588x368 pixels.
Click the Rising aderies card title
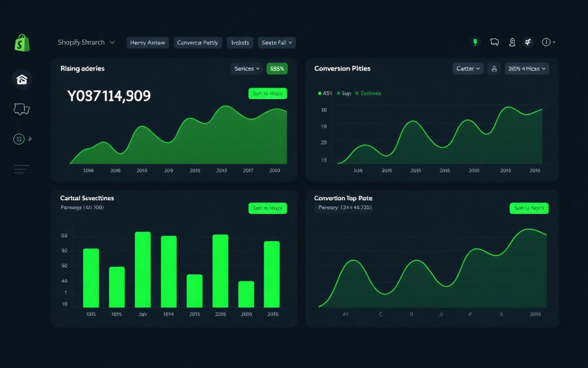(82, 69)
